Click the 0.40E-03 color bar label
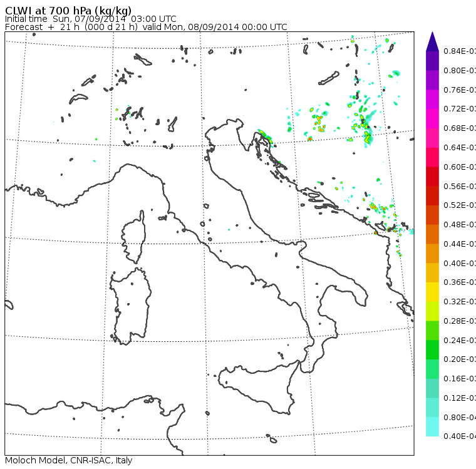 point(460,263)
